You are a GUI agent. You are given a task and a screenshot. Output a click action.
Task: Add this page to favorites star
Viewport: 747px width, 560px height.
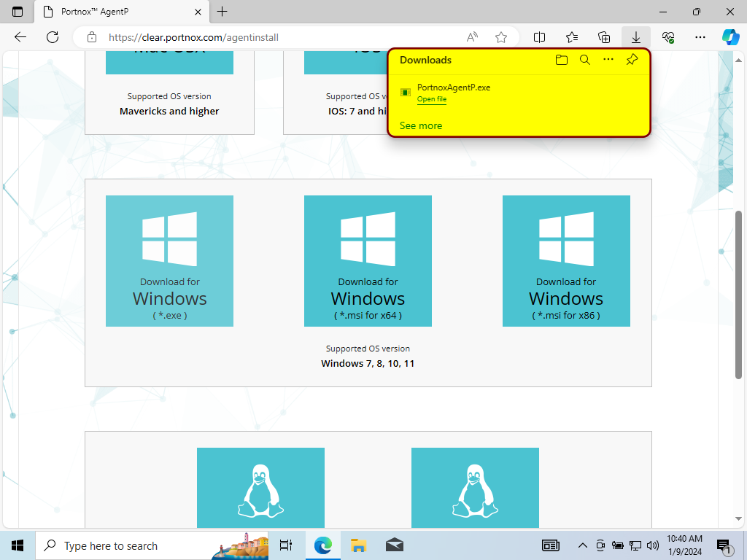(500, 37)
